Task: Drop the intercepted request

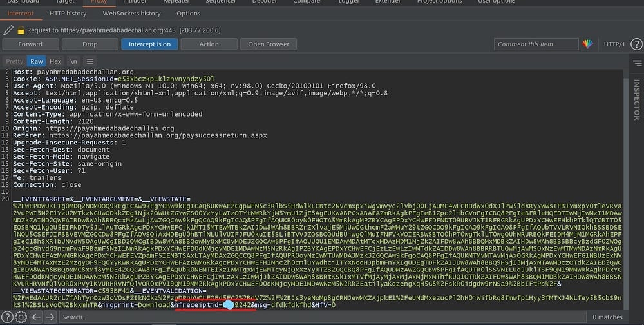Action: (x=90, y=44)
